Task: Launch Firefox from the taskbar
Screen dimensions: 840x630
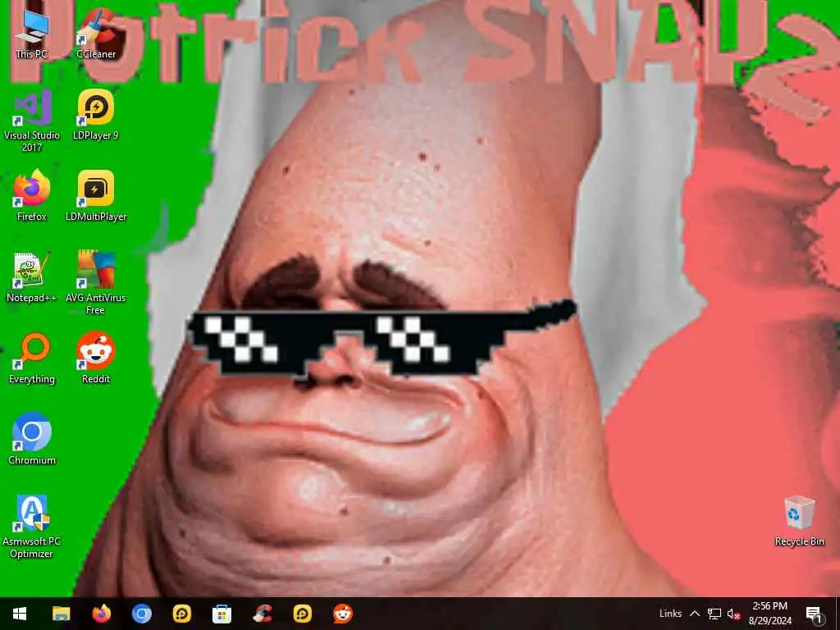Action: 101,614
